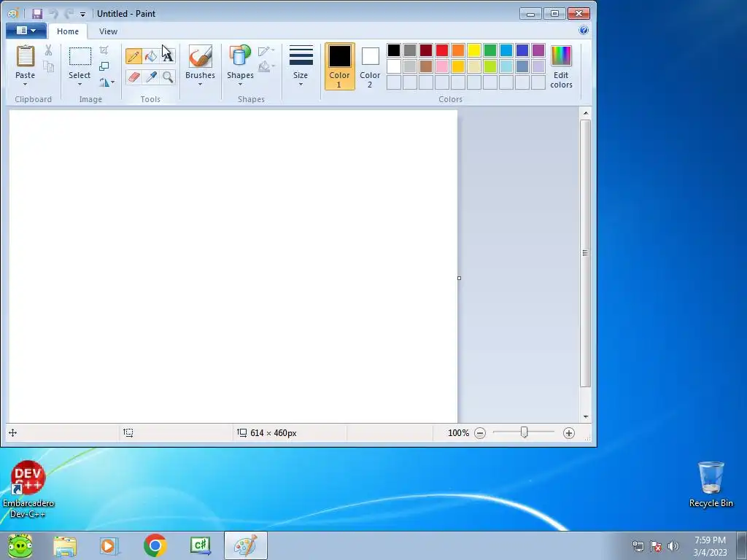
Task: Click the Save icon in title bar
Action: [37, 14]
